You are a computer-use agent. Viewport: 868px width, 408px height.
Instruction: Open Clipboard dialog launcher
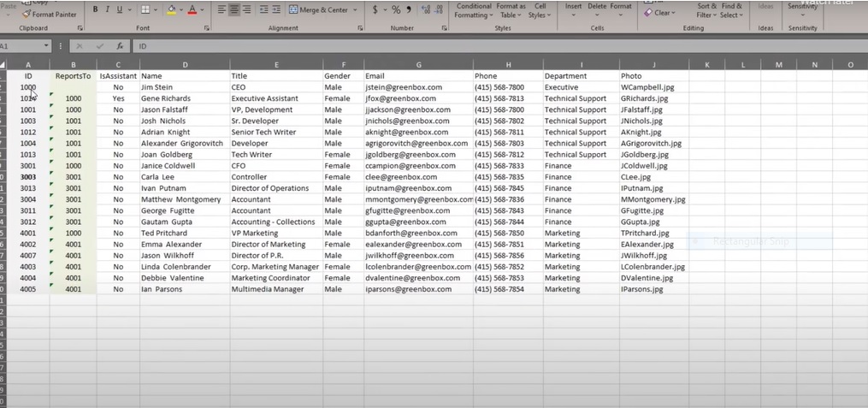pos(80,27)
